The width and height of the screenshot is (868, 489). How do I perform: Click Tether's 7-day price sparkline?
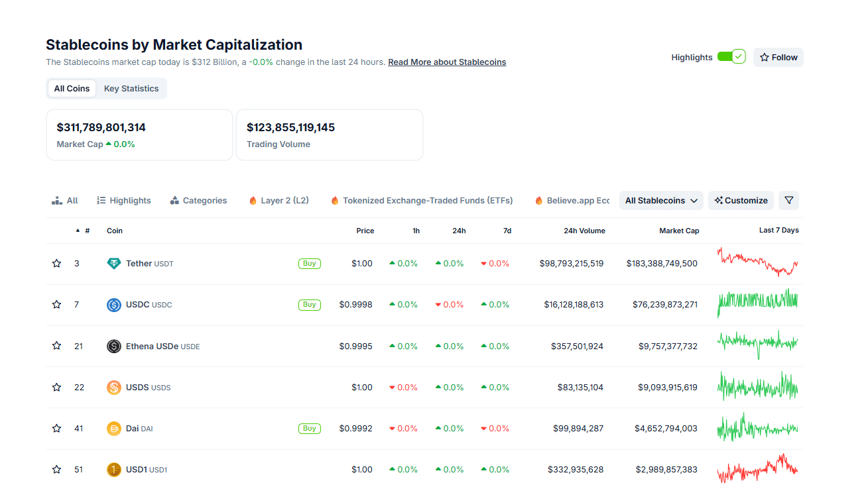coord(757,263)
